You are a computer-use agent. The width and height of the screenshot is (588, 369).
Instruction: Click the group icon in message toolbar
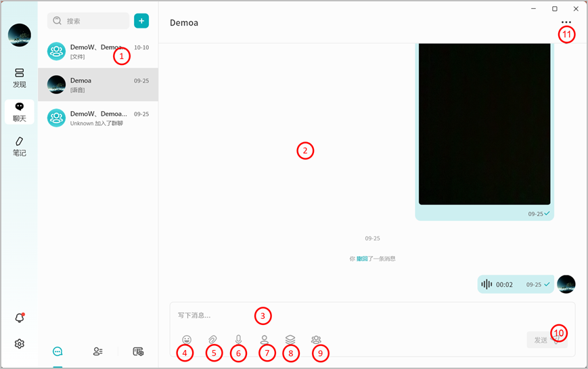pos(316,339)
